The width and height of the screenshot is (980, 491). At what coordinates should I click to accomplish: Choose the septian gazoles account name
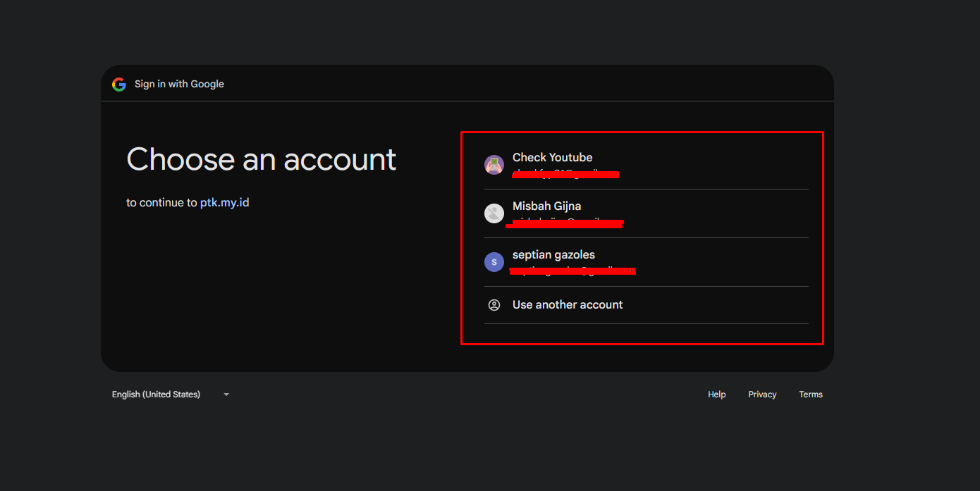[x=553, y=255]
